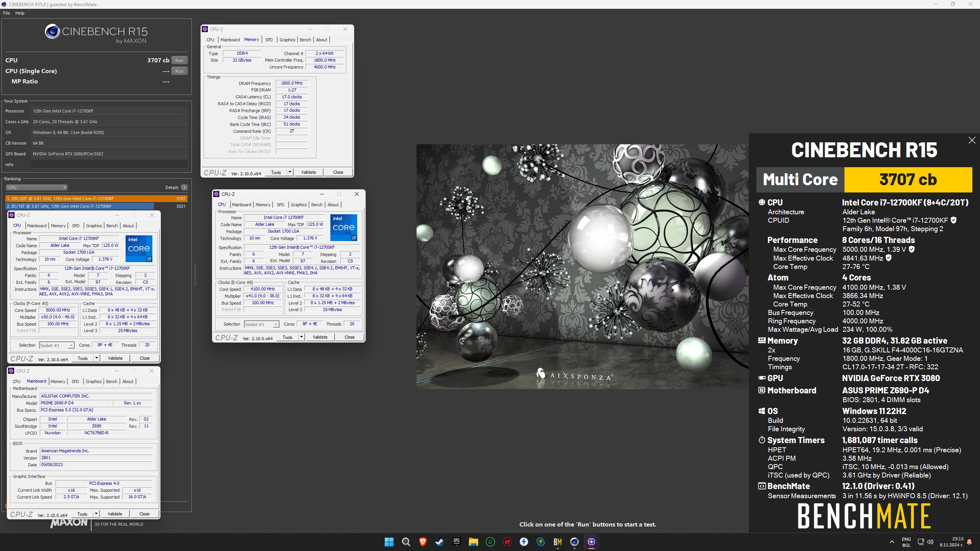Click Validate in CPU-Z Memory window
This screenshot has height=551, width=980.
309,172
